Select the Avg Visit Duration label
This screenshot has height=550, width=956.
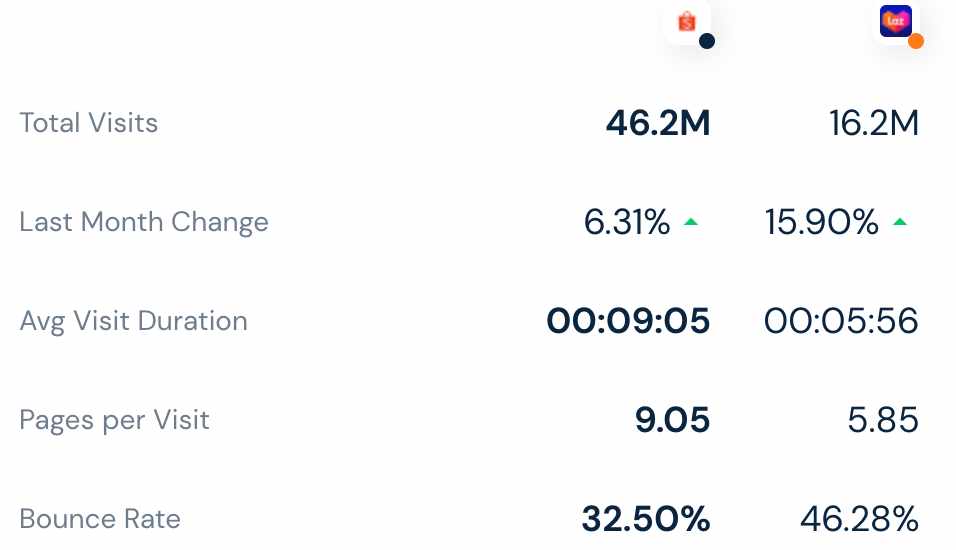coord(134,321)
